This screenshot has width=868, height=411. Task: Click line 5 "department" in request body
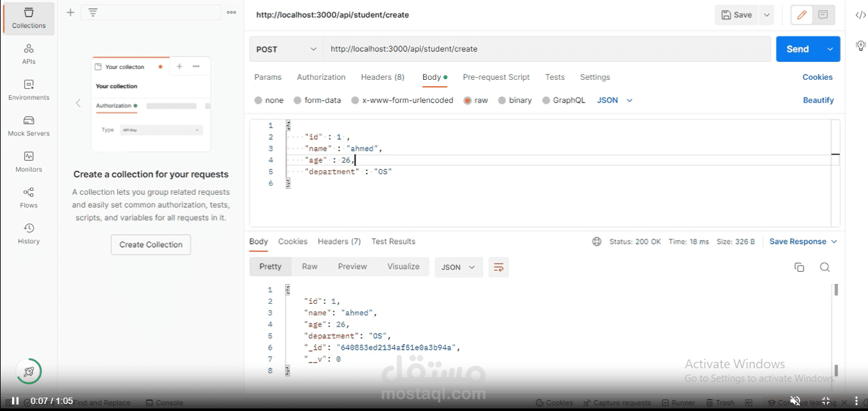click(x=348, y=172)
